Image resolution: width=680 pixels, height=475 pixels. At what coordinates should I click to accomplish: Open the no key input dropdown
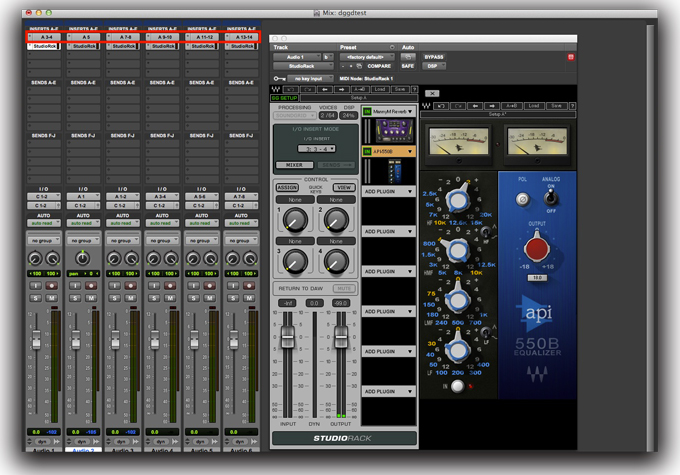click(x=311, y=79)
